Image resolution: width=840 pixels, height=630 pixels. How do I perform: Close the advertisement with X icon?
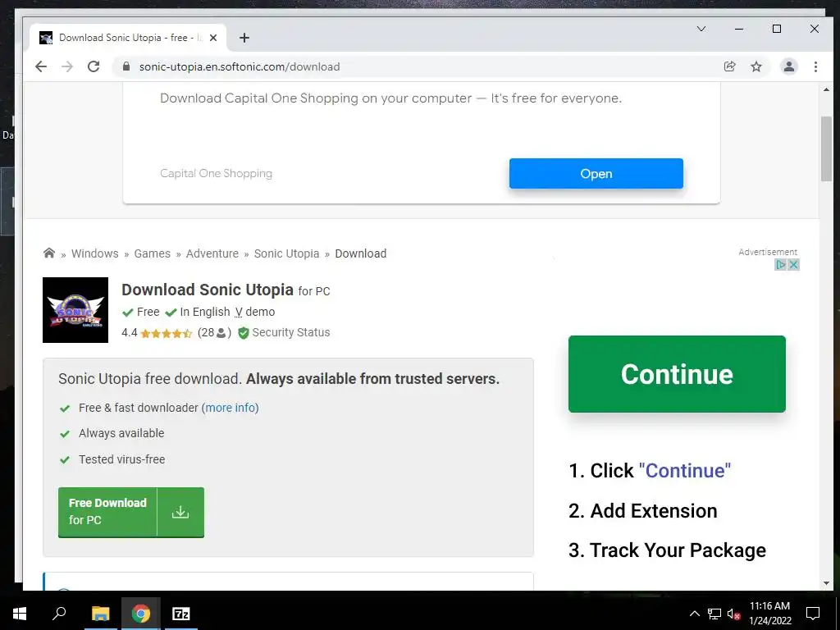point(793,265)
